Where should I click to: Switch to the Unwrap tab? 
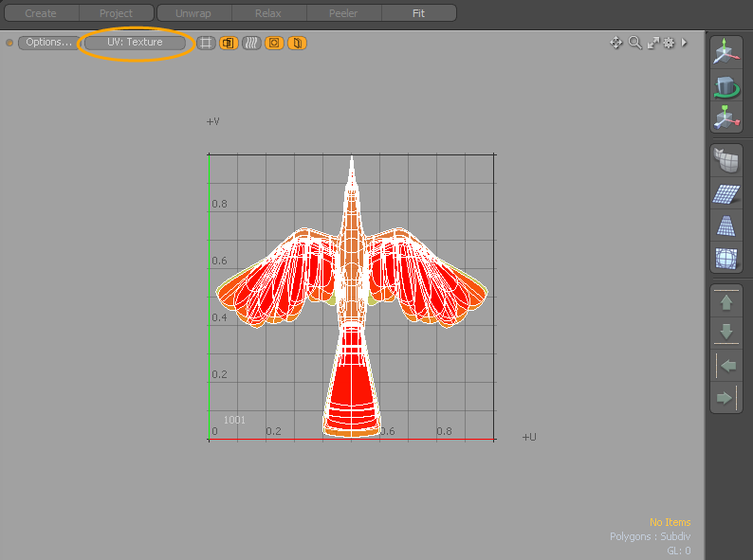click(x=193, y=13)
